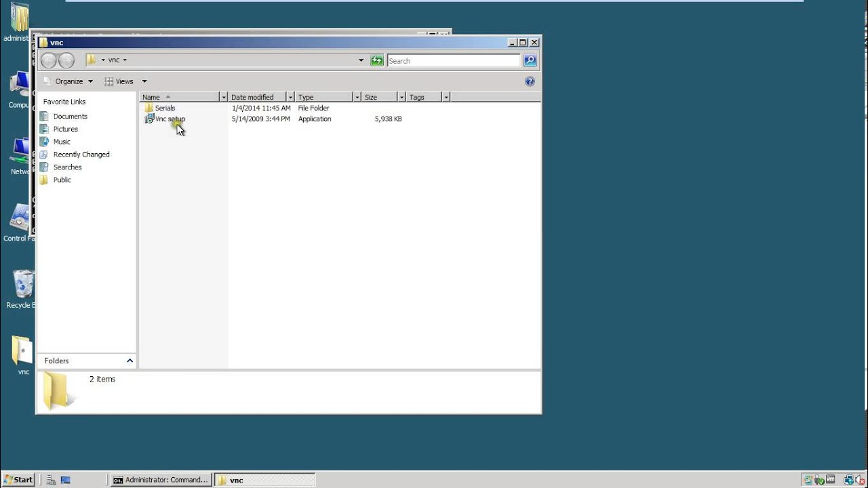The image size is (868, 488).
Task: Open the Size column filter dropdown
Action: click(x=401, y=97)
